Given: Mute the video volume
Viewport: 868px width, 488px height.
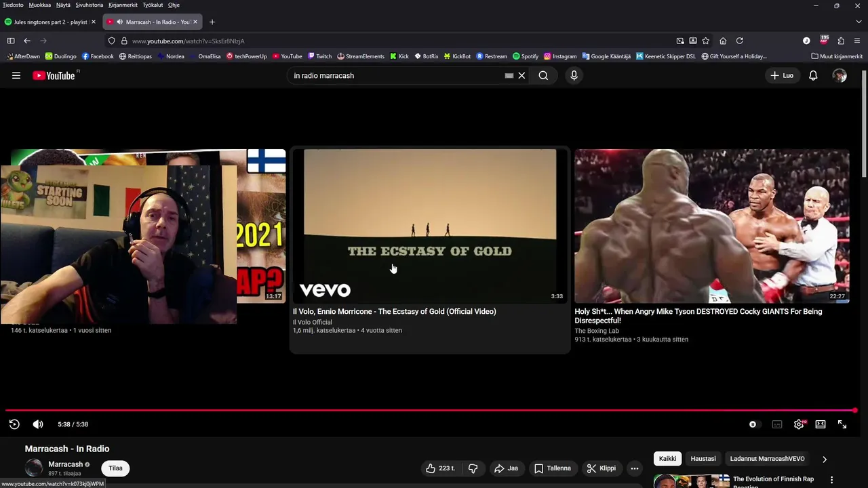Looking at the screenshot, I should 38,424.
